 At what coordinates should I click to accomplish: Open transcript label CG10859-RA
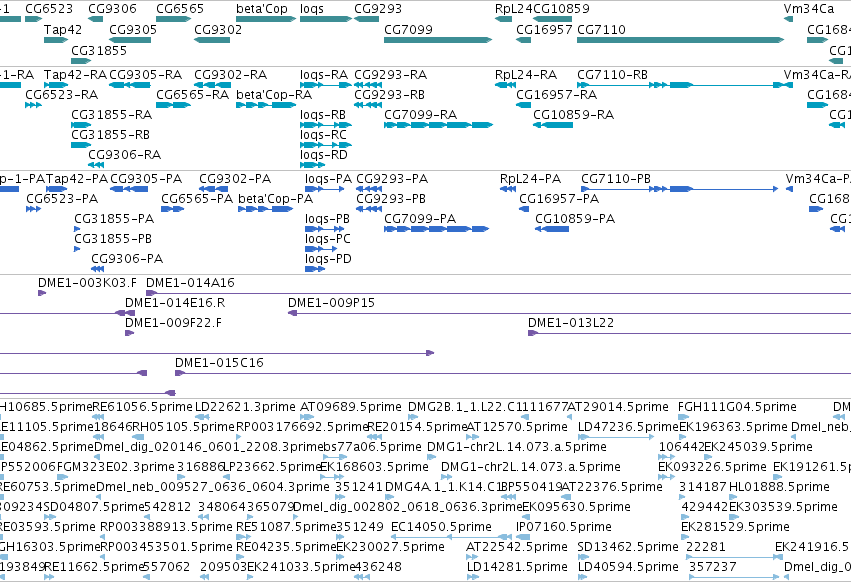(x=574, y=115)
